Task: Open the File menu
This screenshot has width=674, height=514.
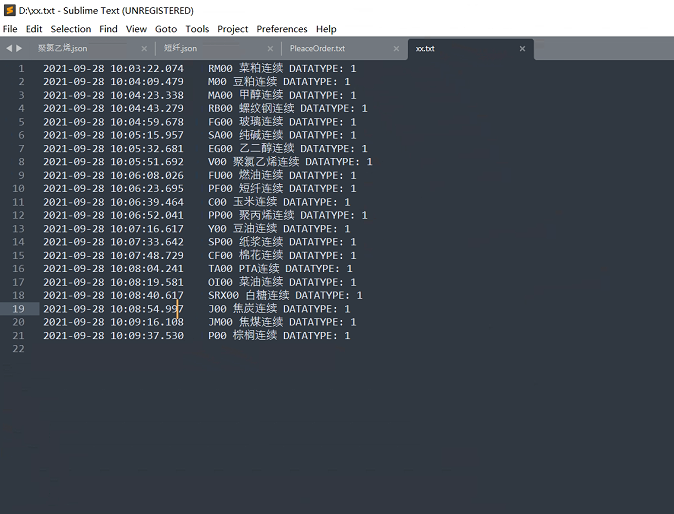Action: coord(10,29)
